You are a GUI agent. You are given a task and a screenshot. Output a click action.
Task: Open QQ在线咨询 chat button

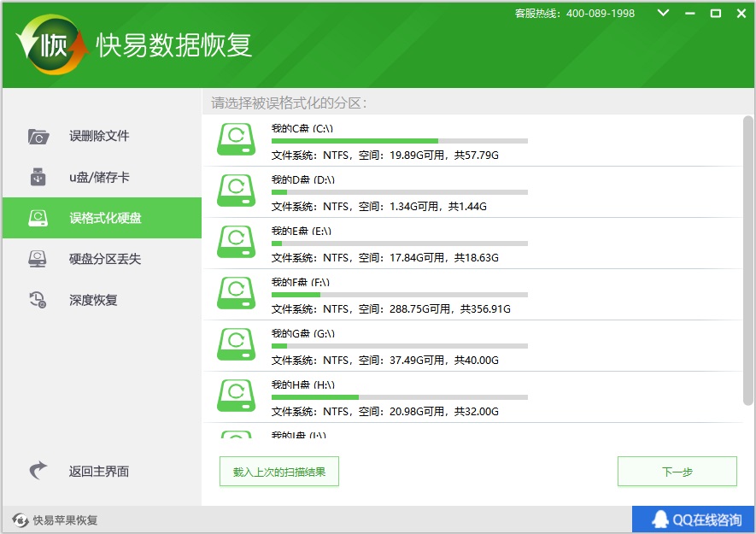pyautogui.click(x=694, y=519)
